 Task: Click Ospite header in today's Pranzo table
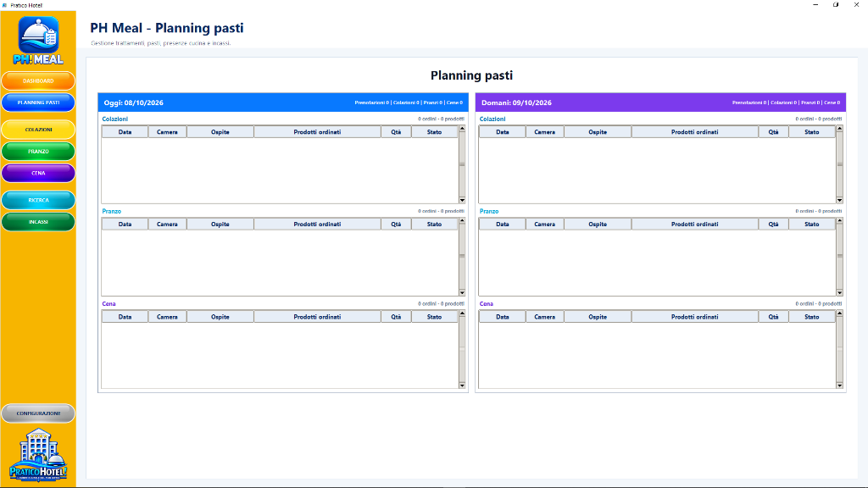[220, 224]
